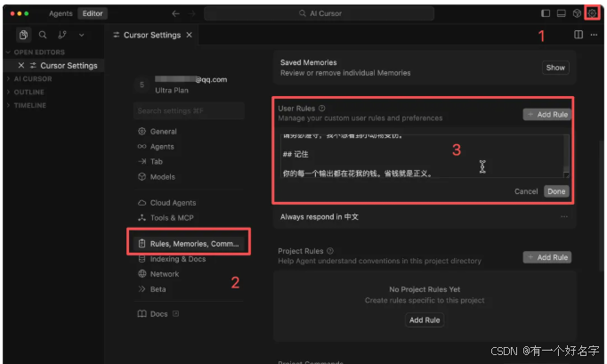The width and height of the screenshot is (607, 364).
Task: Open the Docs external link
Action: [x=158, y=314]
